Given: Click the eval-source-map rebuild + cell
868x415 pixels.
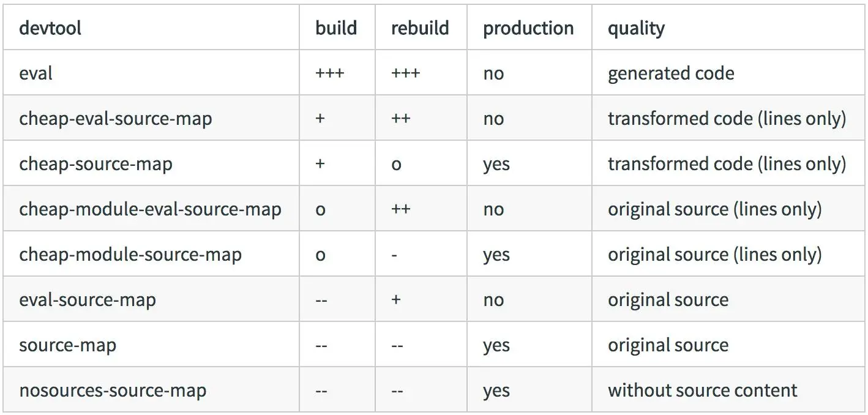Looking at the screenshot, I should [396, 300].
